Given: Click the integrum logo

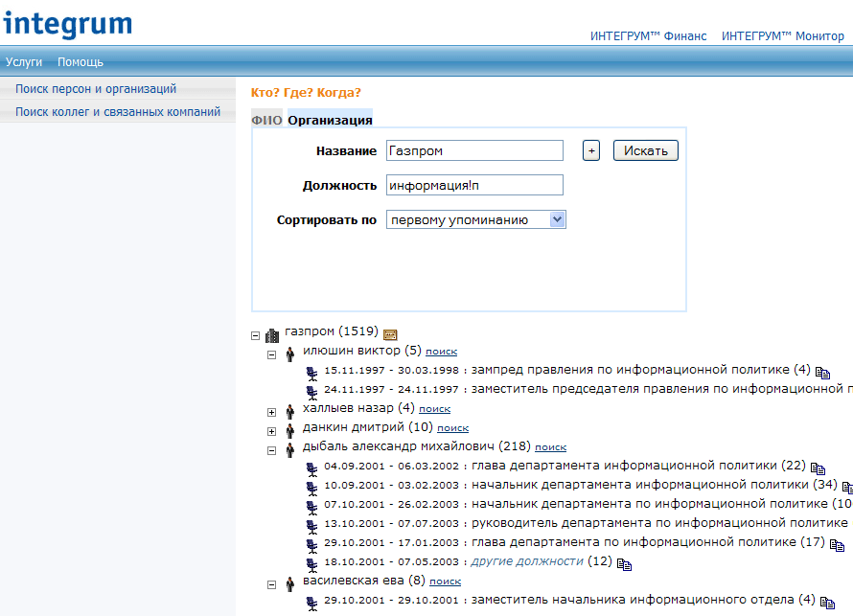Looking at the screenshot, I should pos(67,24).
